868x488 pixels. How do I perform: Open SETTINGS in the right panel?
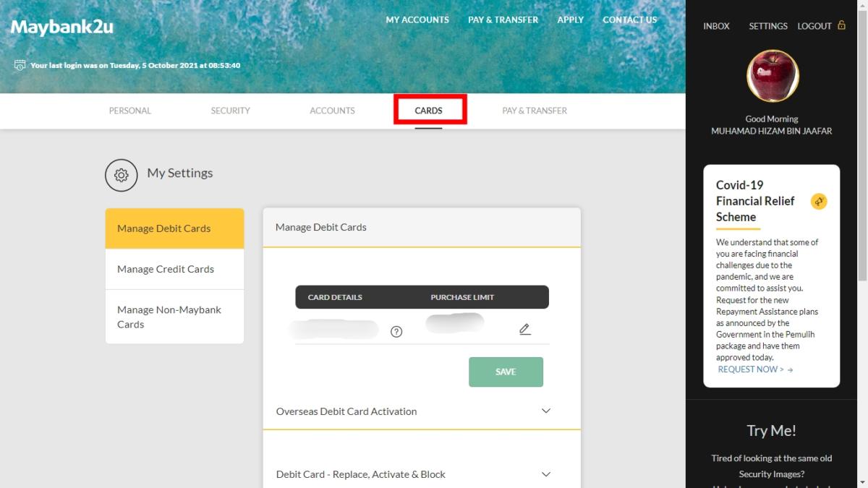pos(768,26)
